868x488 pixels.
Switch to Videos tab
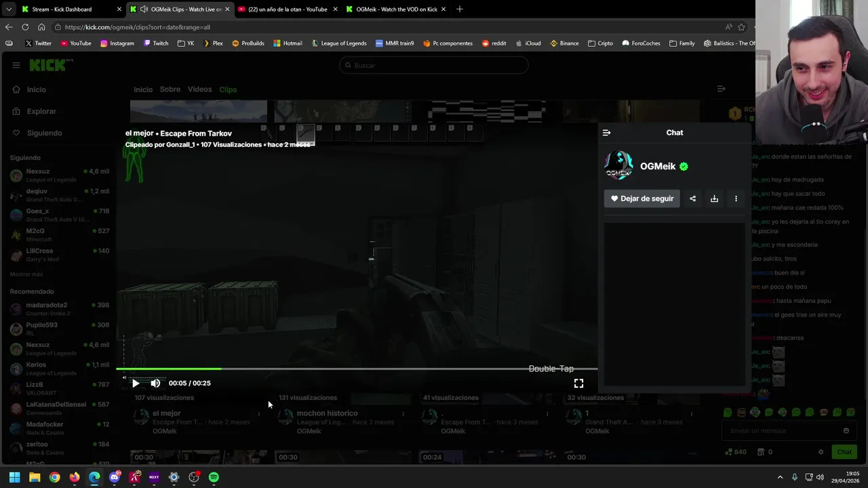(200, 89)
